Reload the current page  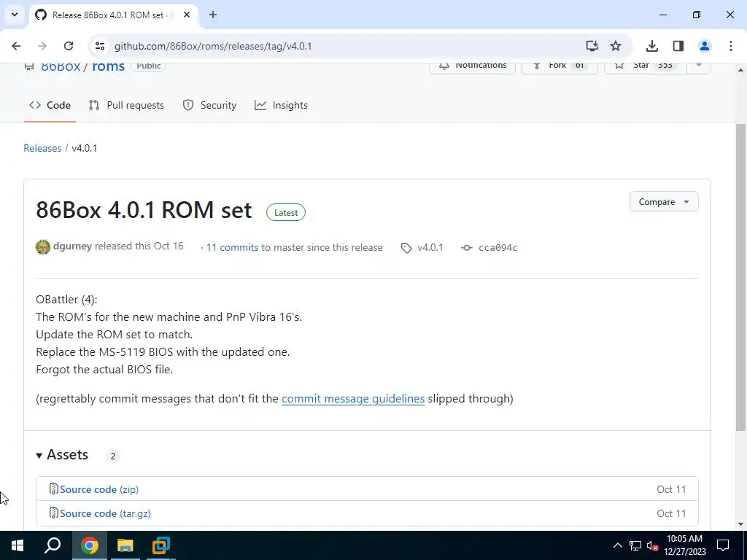(x=69, y=46)
